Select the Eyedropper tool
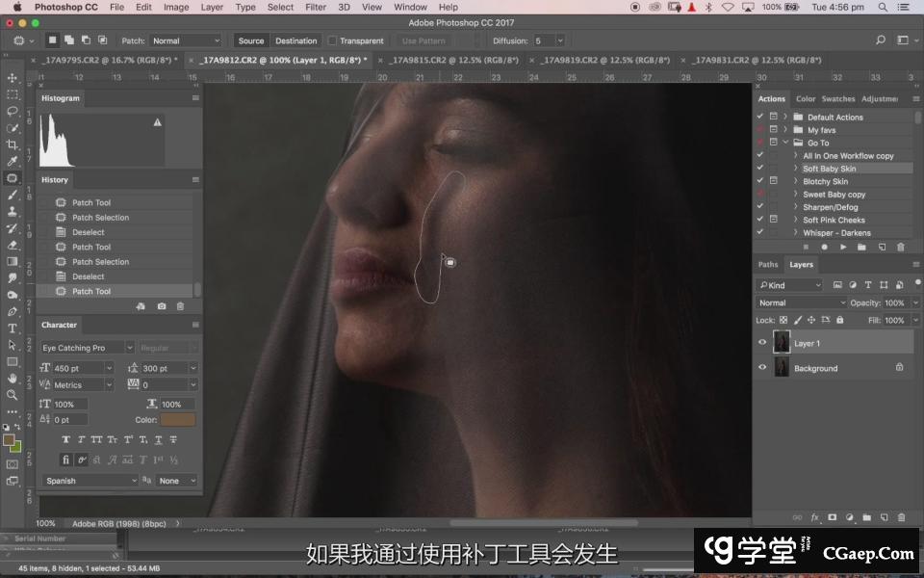This screenshot has width=924, height=578. (13, 161)
